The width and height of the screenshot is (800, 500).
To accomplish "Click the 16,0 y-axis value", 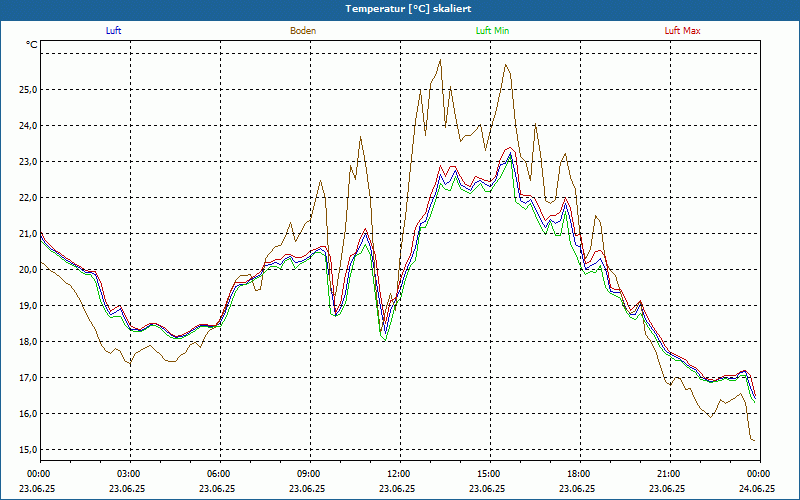I will coord(29,413).
